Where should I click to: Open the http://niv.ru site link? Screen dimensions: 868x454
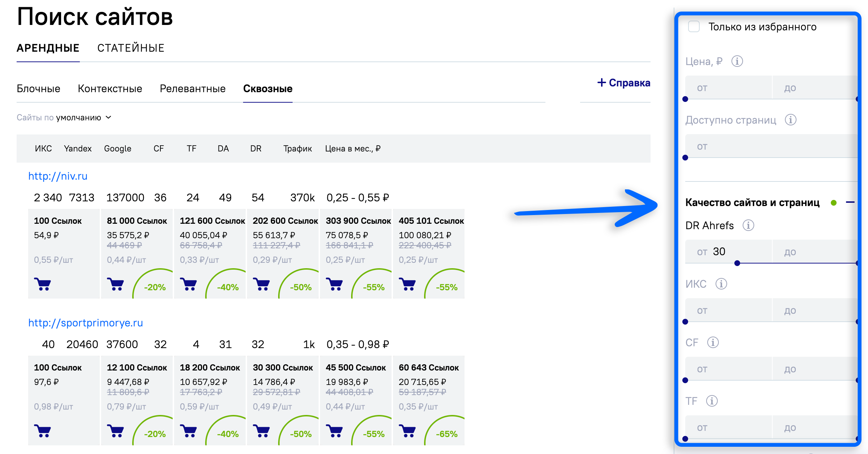pos(58,176)
